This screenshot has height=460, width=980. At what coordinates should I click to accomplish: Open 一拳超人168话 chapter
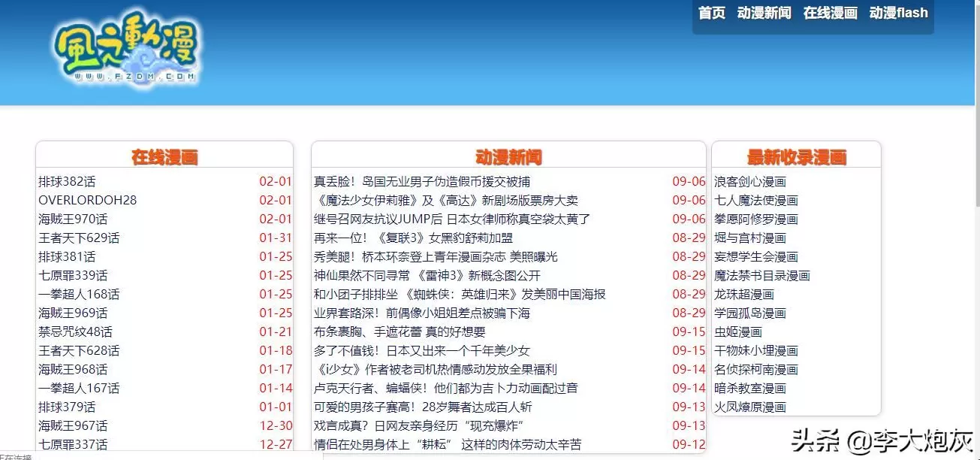pos(79,295)
